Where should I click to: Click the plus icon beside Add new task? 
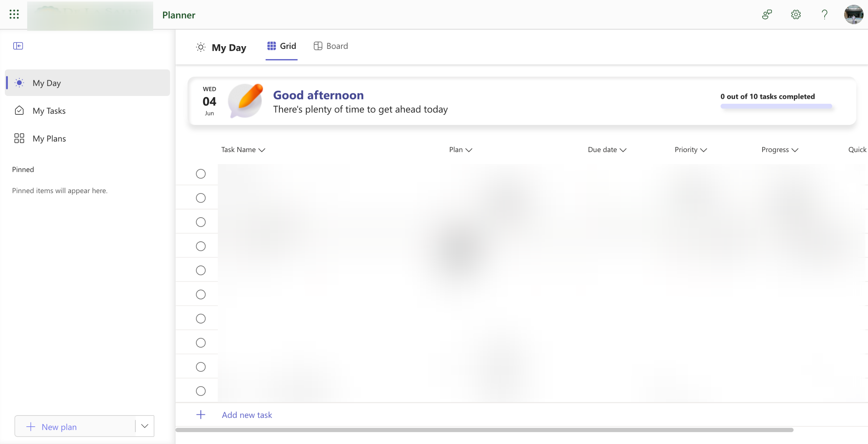click(201, 414)
